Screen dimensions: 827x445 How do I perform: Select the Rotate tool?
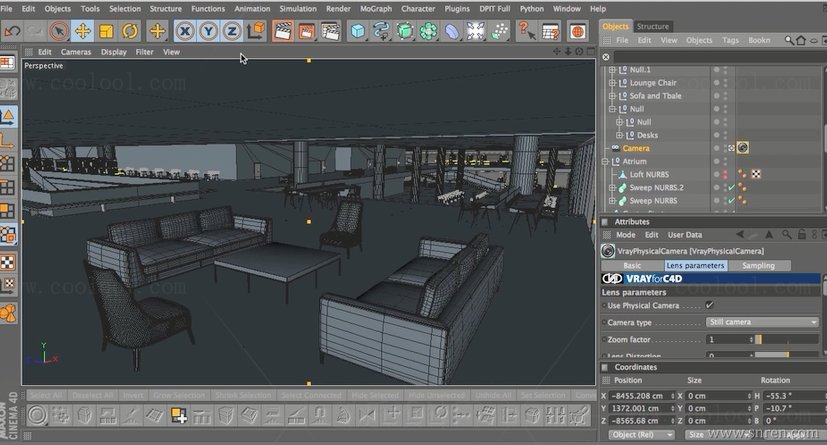(x=131, y=31)
